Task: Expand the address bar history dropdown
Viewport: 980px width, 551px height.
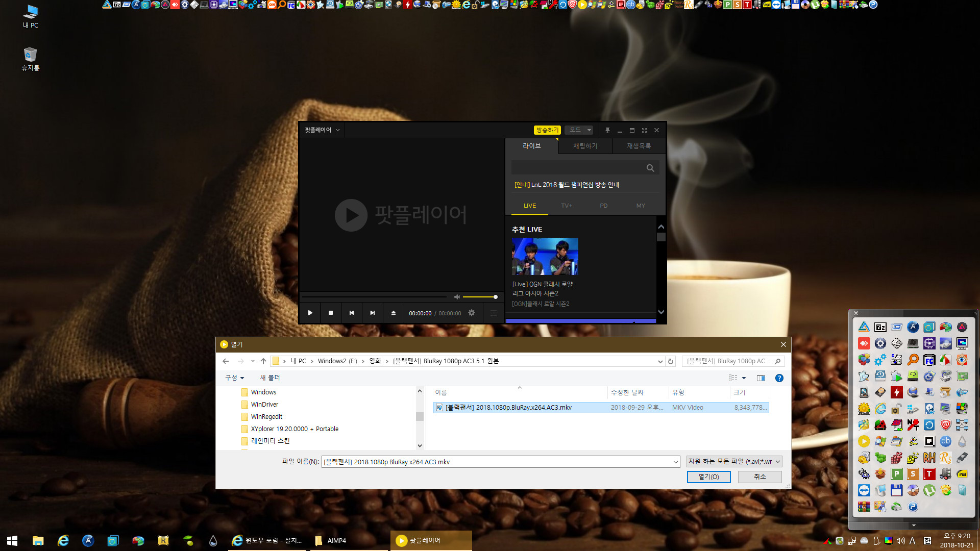Action: [660, 361]
